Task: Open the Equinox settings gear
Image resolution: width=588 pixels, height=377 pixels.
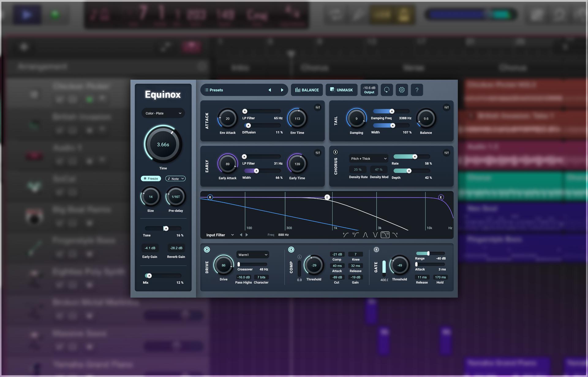Action: pyautogui.click(x=402, y=90)
